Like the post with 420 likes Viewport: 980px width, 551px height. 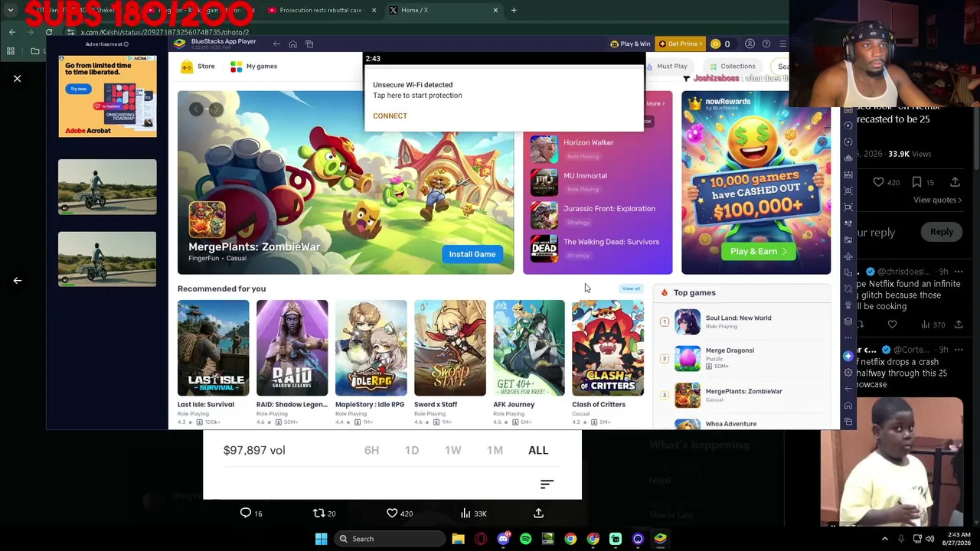(399, 514)
